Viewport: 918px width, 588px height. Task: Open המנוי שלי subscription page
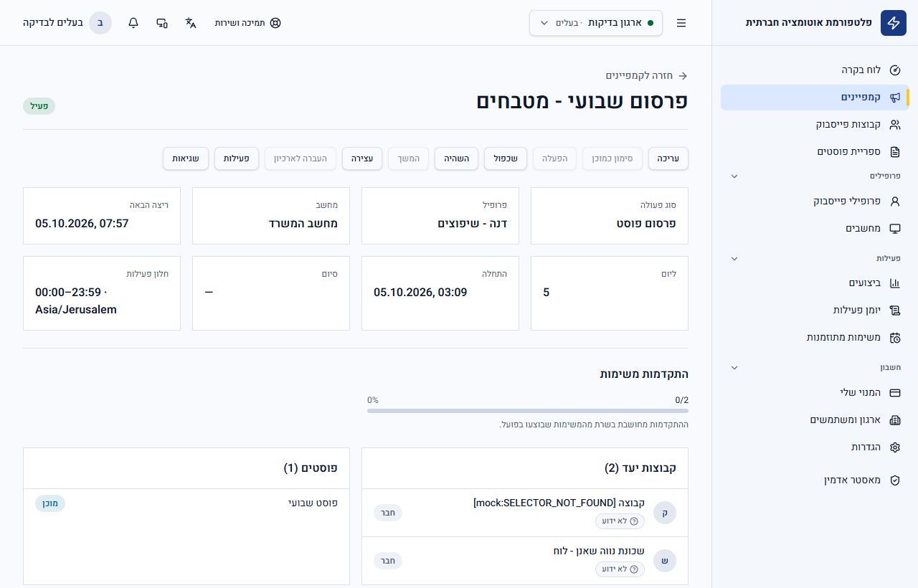(x=815, y=393)
